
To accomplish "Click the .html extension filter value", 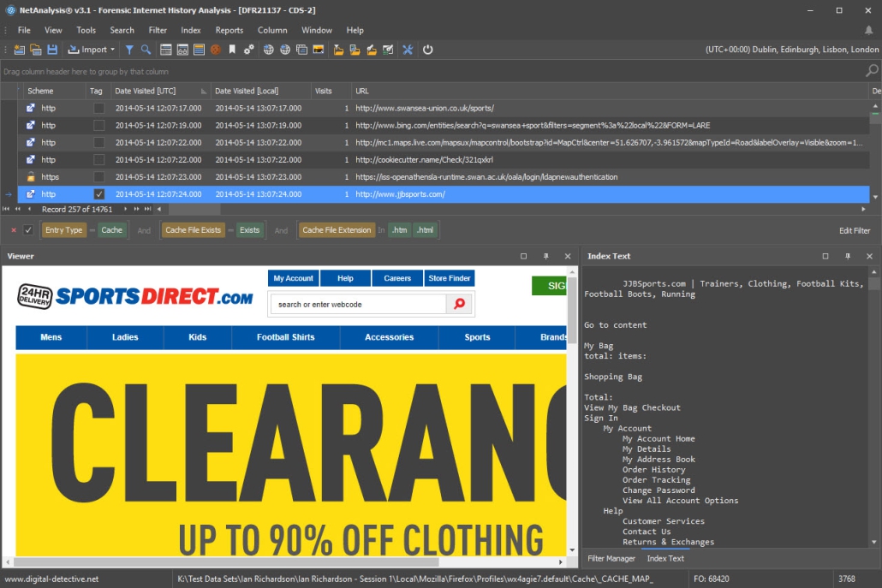I will 425,230.
